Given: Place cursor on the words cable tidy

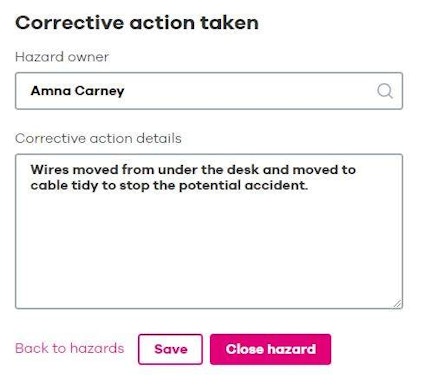Looking at the screenshot, I should coord(64,186).
